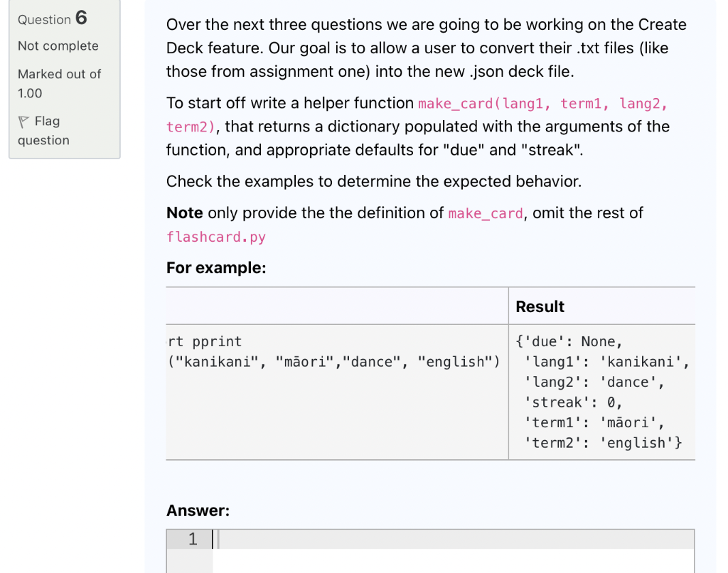Click the Not complete status label

pos(58,45)
